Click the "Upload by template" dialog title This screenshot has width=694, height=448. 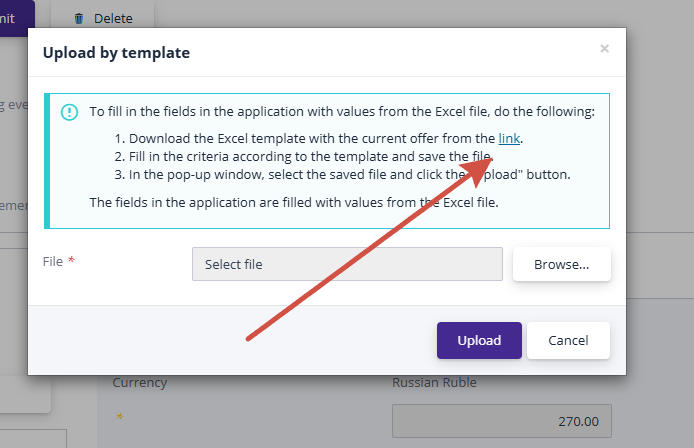(116, 53)
